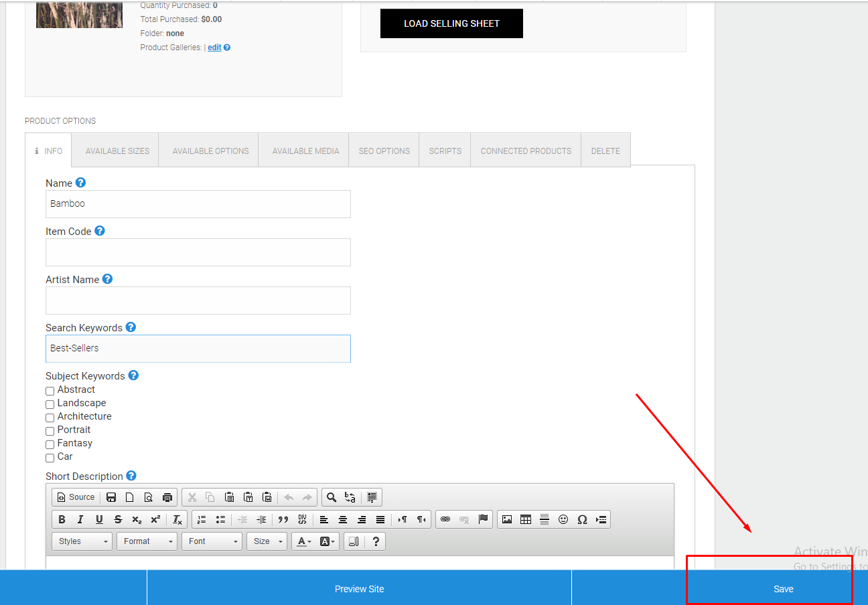Open the Format dropdown
This screenshot has width=868, height=605.
point(147,541)
